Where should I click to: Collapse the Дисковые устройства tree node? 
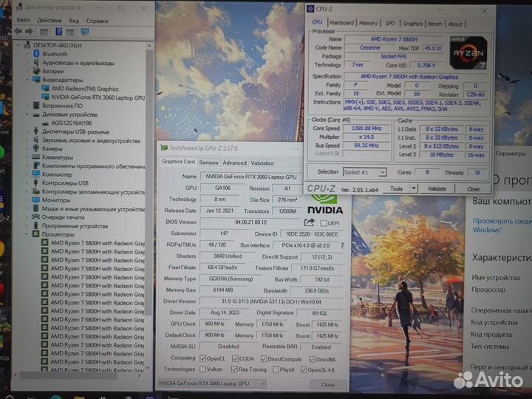[x=27, y=115]
